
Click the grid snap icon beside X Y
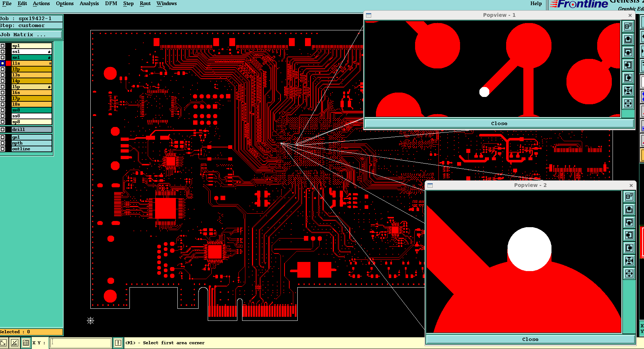tap(26, 343)
